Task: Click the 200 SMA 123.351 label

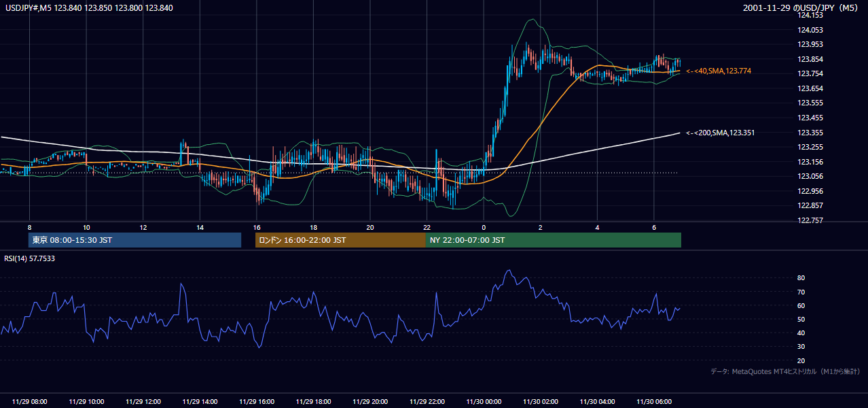Action: [721, 133]
